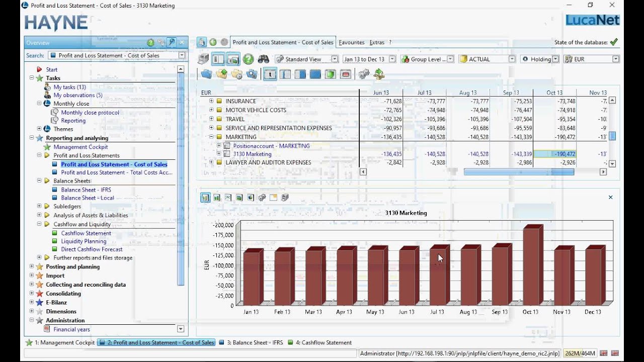Open Monthly close protocol
Image resolution: width=644 pixels, height=362 pixels.
pos(90,113)
